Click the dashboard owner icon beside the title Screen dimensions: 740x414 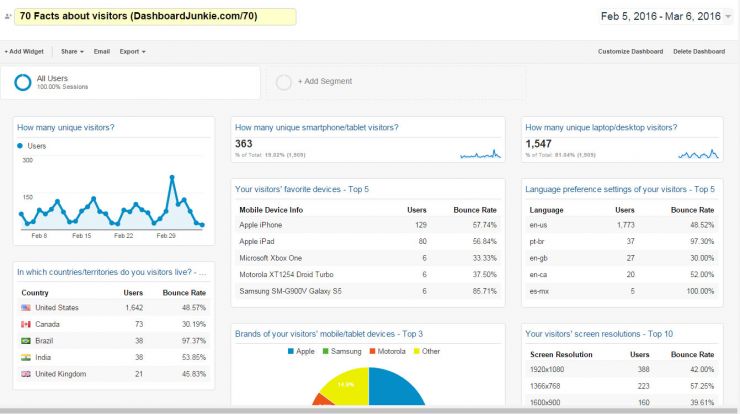pyautogui.click(x=8, y=17)
